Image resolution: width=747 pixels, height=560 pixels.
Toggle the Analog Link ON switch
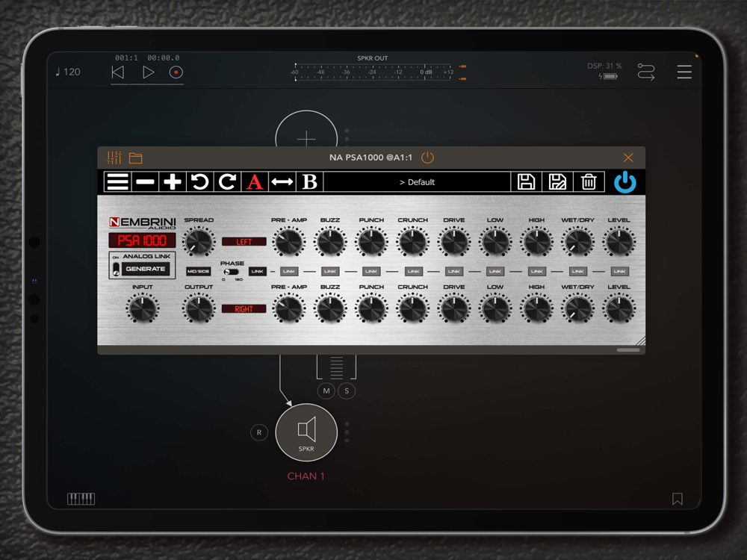point(116,269)
